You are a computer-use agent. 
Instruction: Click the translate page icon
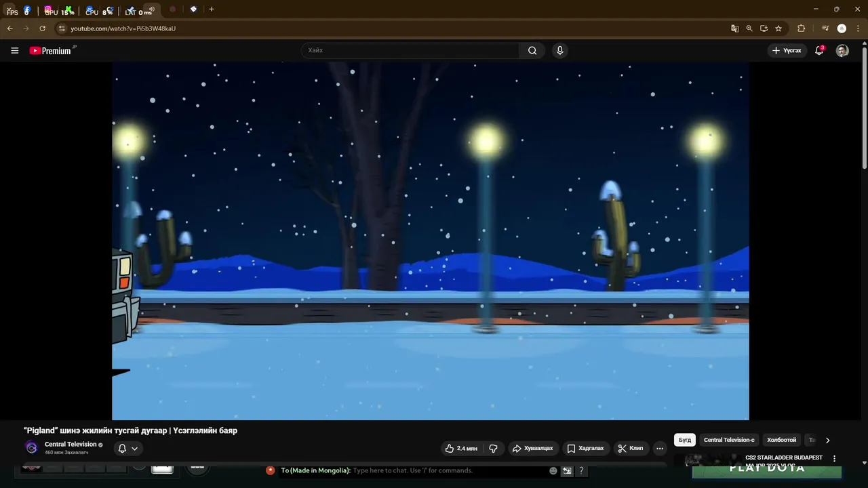pos(734,28)
